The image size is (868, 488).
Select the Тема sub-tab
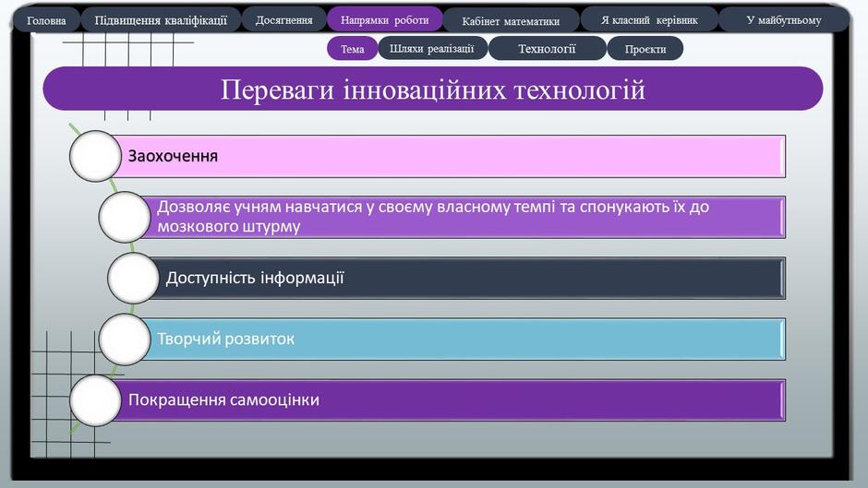coord(353,49)
